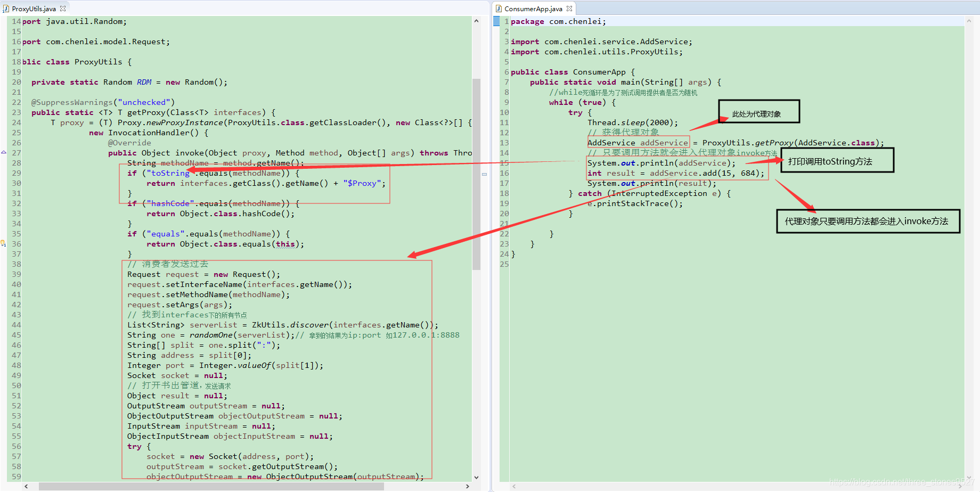The height and width of the screenshot is (492, 980).
Task: Click scroll-up arrow in ConsumerApp editor
Action: [969, 21]
